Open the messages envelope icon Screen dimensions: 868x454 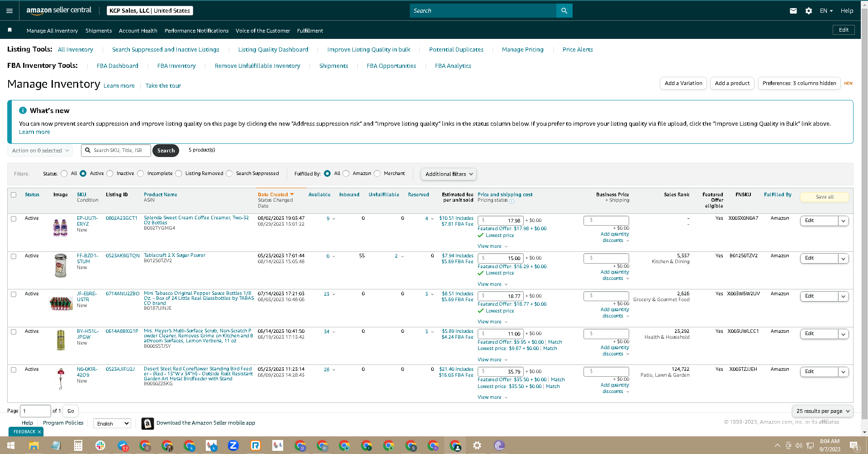pyautogui.click(x=793, y=11)
